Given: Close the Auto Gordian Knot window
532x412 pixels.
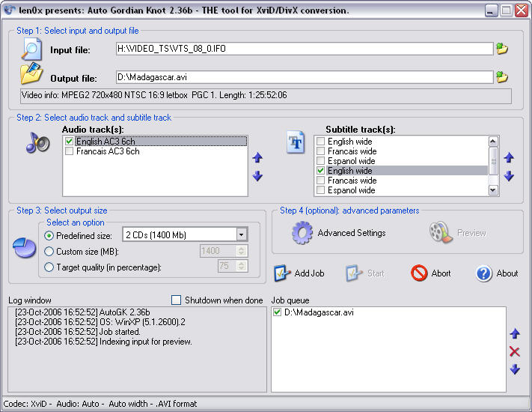Looking at the screenshot, I should [x=521, y=10].
